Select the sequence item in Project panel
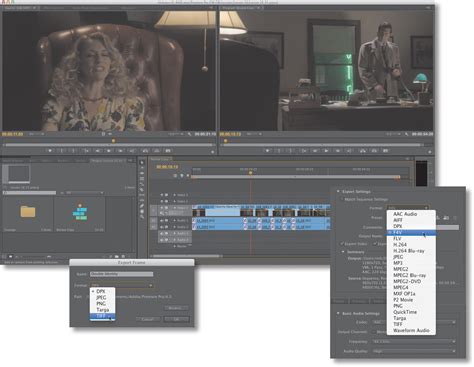This screenshot has height=367, width=474. (x=80, y=213)
